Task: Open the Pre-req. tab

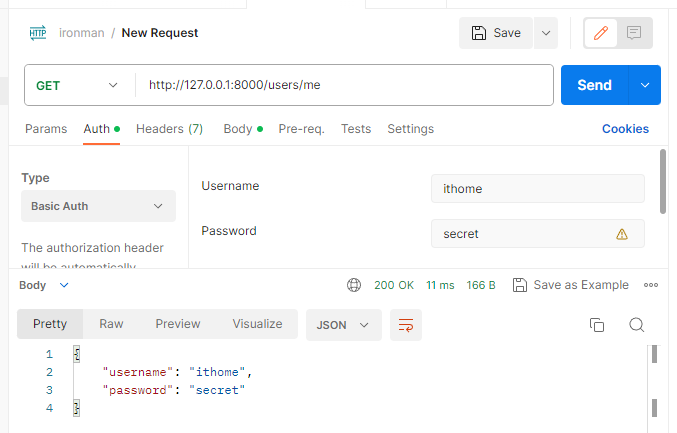Action: point(301,129)
